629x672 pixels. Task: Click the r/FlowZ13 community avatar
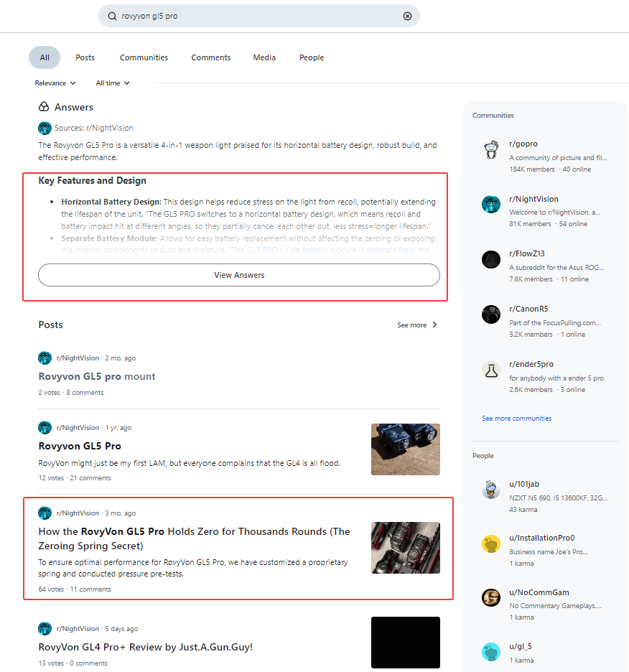pyautogui.click(x=491, y=259)
